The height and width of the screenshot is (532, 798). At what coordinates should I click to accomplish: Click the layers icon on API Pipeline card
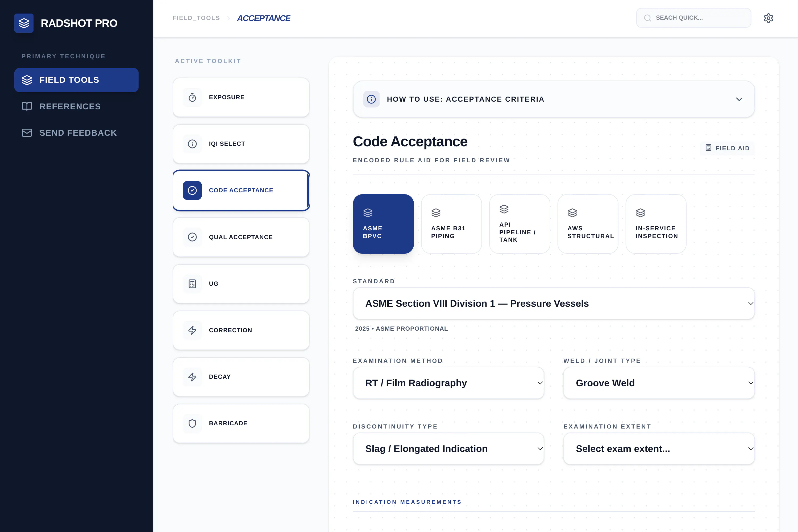coord(504,209)
